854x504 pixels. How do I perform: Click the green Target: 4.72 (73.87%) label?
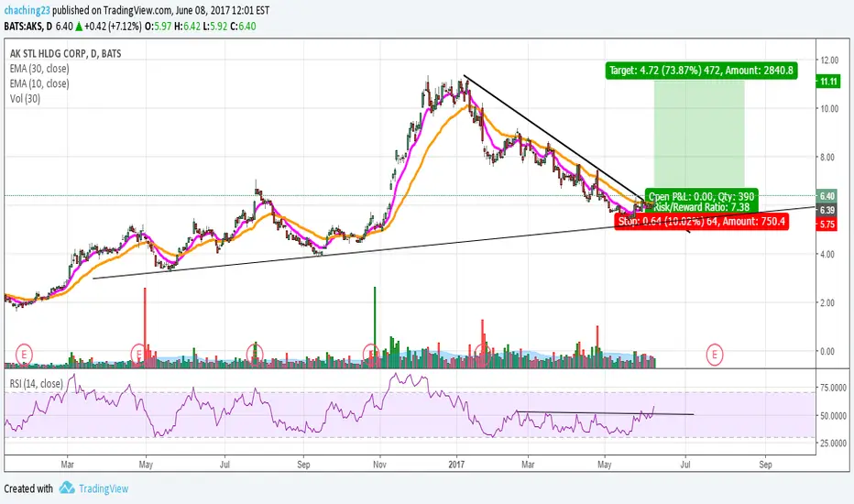pos(702,71)
